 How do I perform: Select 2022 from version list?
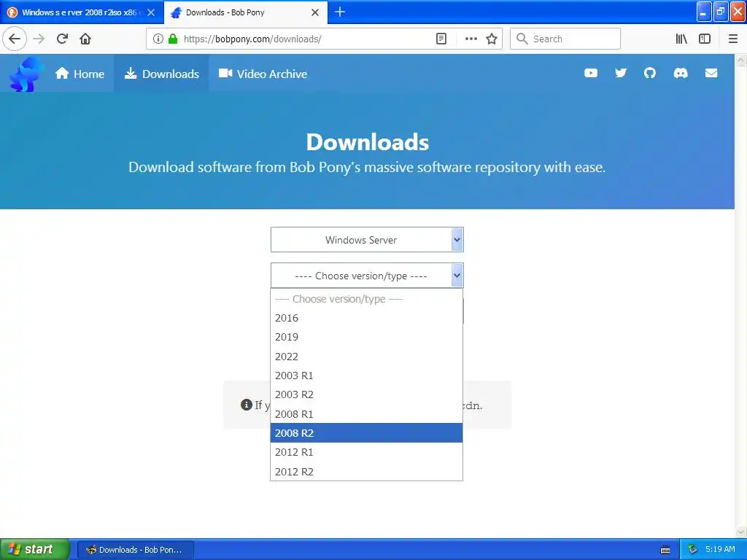[366, 356]
